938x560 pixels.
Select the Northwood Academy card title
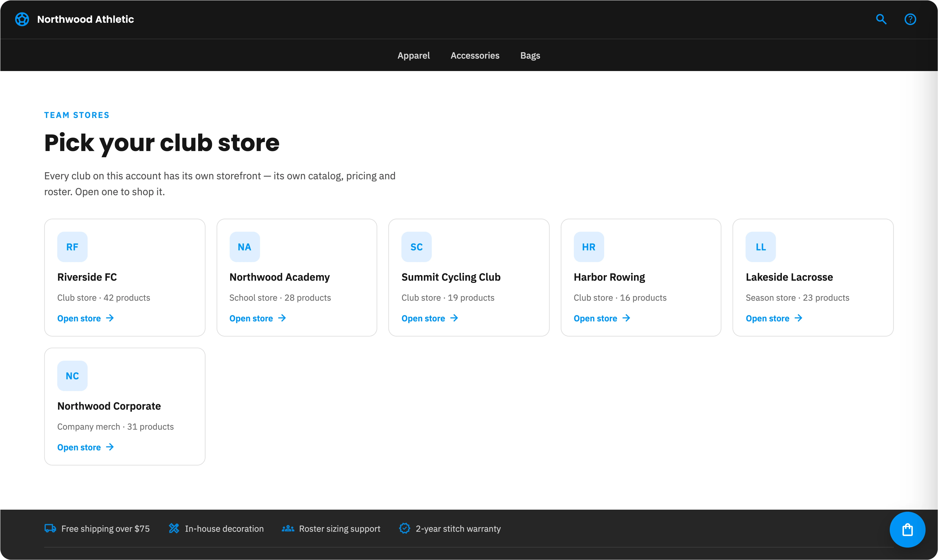point(280,277)
